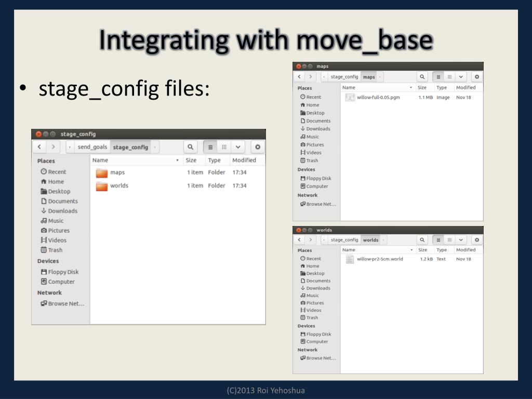Screen dimensions: 532x399
Task: Go back in the worlds window
Action: point(299,240)
